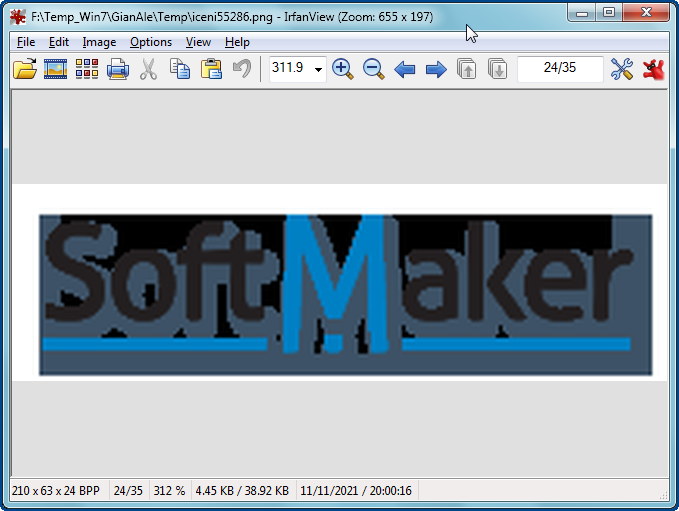Click the 24/35 image index field
Viewport: 679px width, 511px height.
pos(560,69)
